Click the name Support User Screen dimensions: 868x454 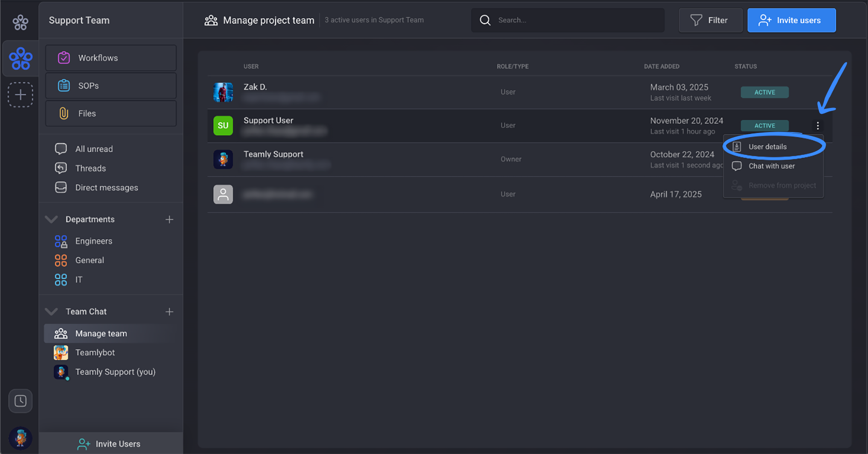pyautogui.click(x=268, y=120)
